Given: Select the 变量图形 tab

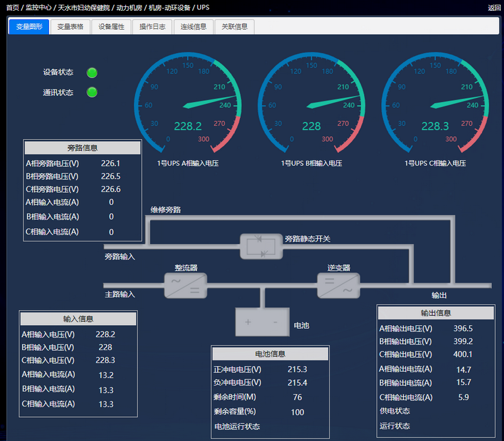Looking at the screenshot, I should (29, 26).
